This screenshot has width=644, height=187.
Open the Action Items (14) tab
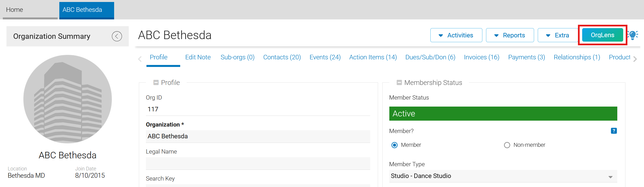(373, 57)
